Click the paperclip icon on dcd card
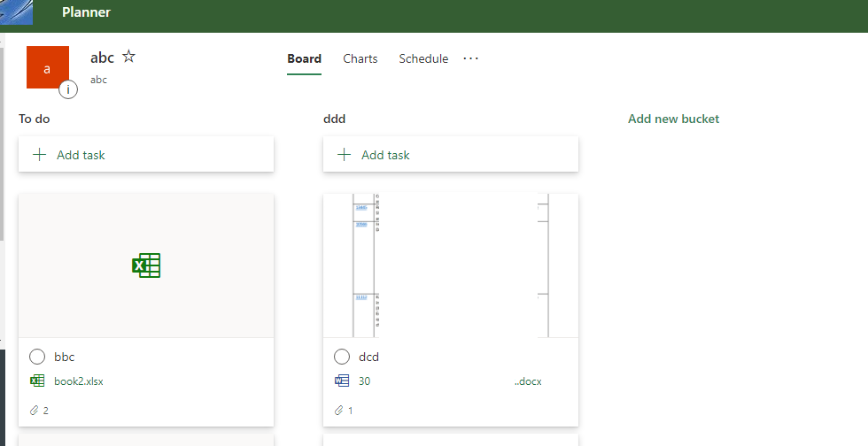868x446 pixels. 339,410
